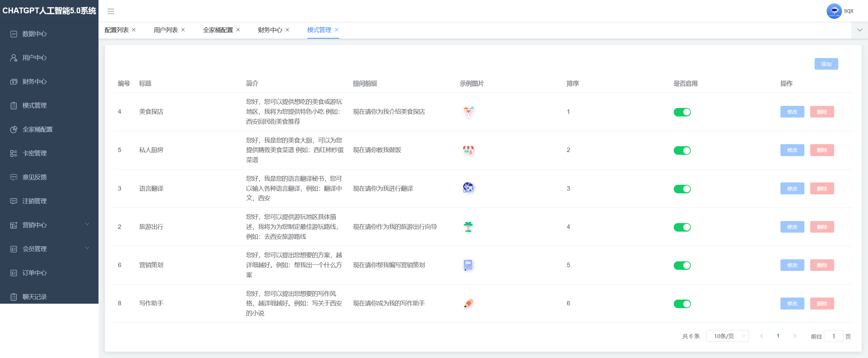Collapse the sidebar with the hamburger icon
This screenshot has width=868, height=358.
(110, 11)
